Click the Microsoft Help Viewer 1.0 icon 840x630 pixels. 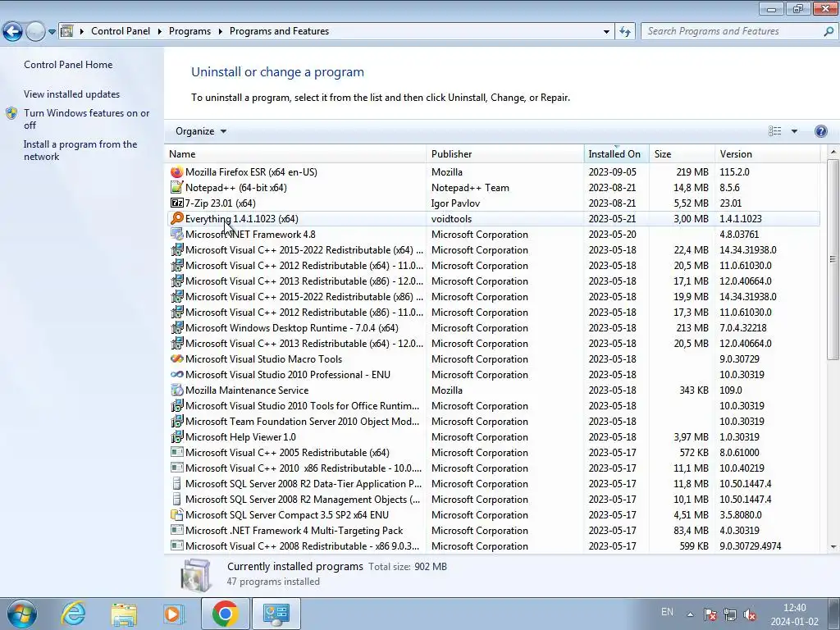pos(177,436)
